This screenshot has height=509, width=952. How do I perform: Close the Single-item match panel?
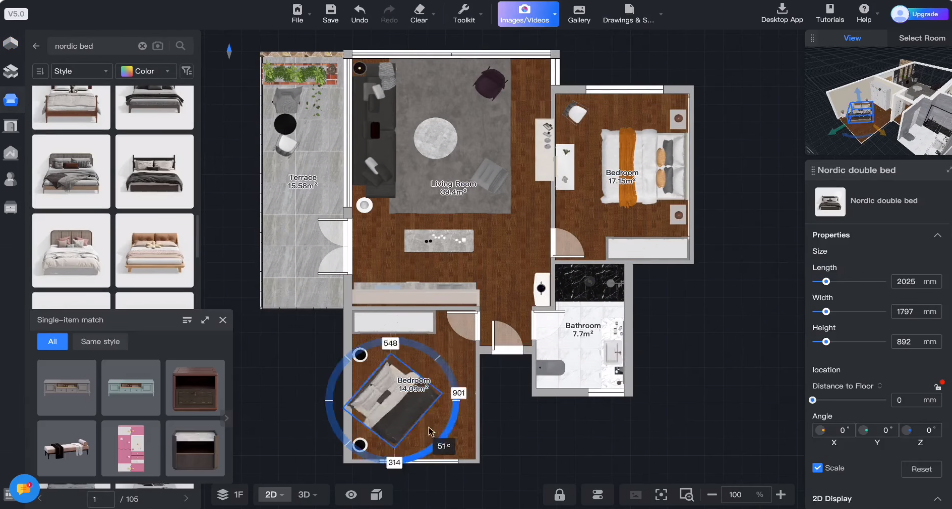(223, 319)
